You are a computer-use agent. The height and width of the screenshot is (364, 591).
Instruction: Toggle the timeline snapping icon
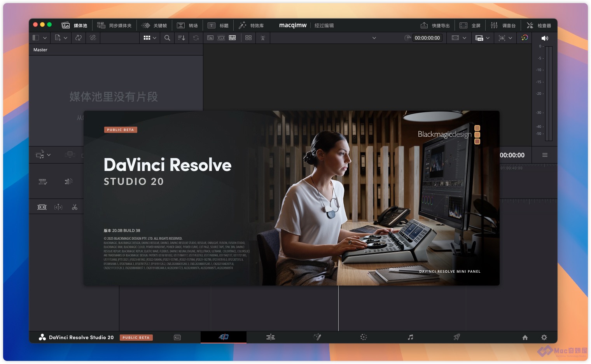[69, 181]
